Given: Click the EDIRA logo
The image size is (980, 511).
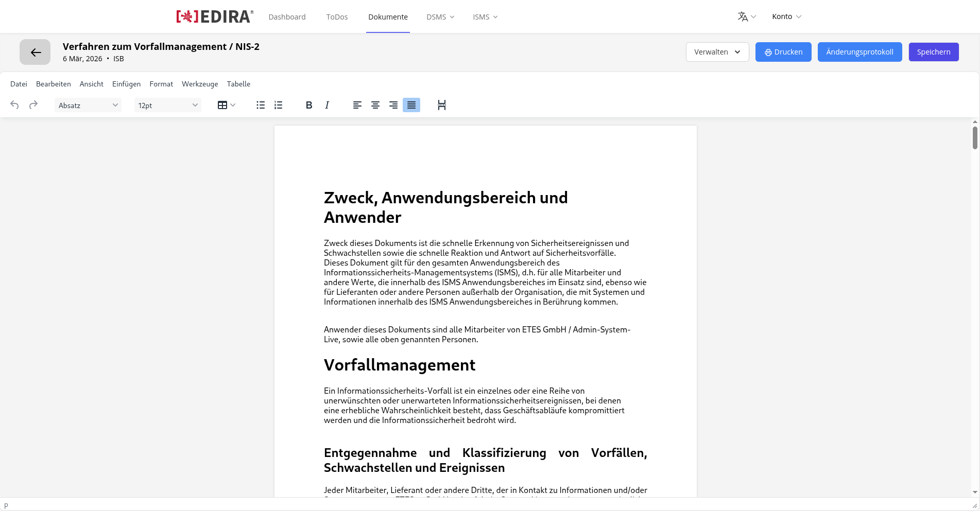Looking at the screenshot, I should (215, 16).
